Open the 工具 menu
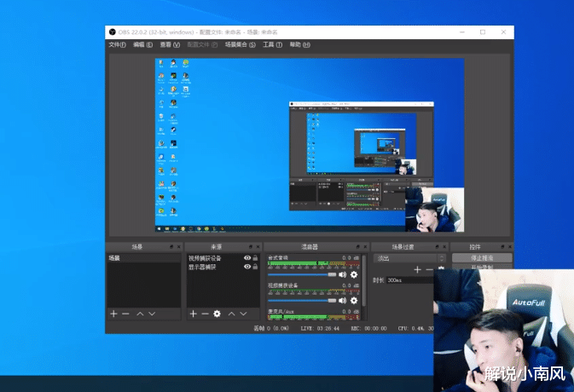The image size is (574, 392). point(272,44)
